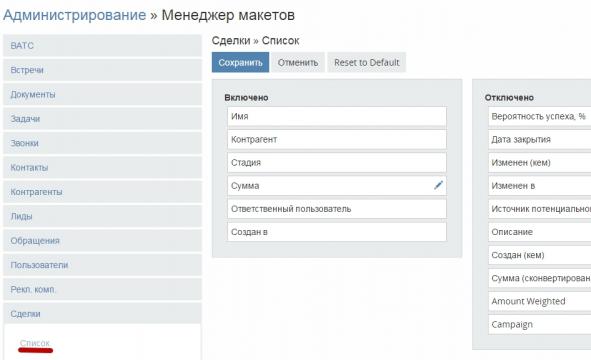Select Дата закрытия in Отключено

click(x=540, y=139)
